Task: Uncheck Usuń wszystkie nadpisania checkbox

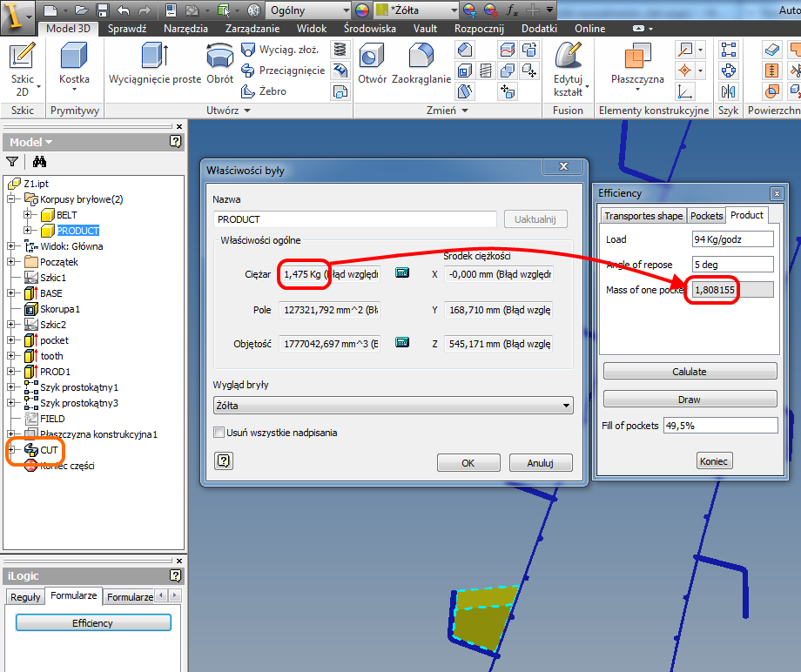Action: click(x=219, y=432)
